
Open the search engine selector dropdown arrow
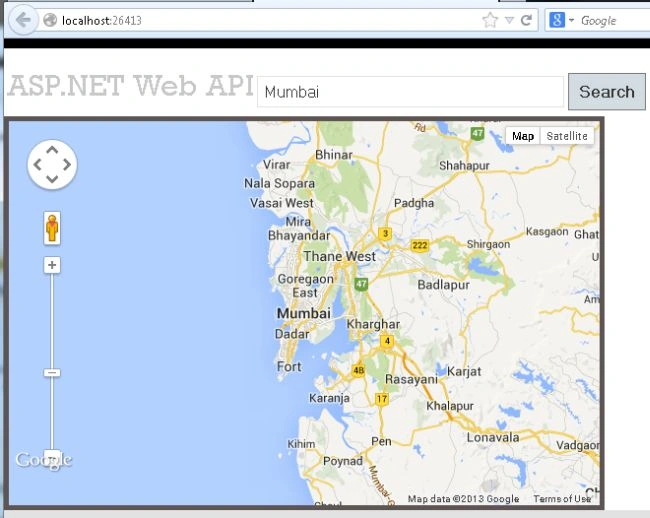click(571, 20)
